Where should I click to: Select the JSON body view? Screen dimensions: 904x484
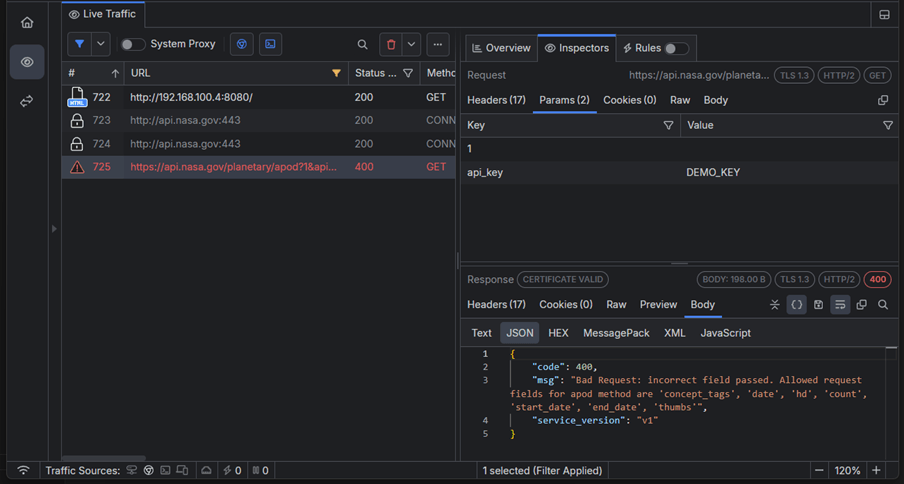pos(520,333)
